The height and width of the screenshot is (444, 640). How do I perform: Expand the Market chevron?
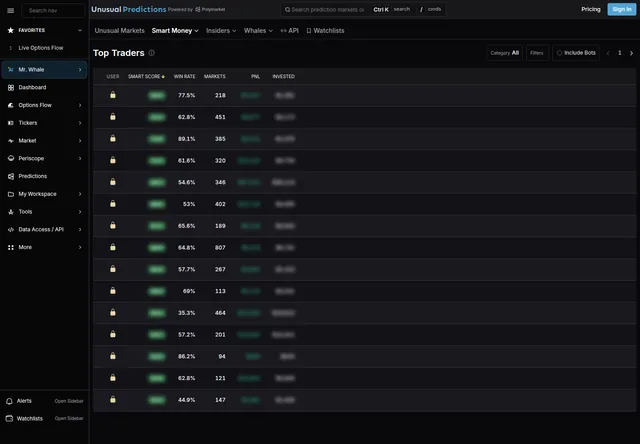(80, 141)
